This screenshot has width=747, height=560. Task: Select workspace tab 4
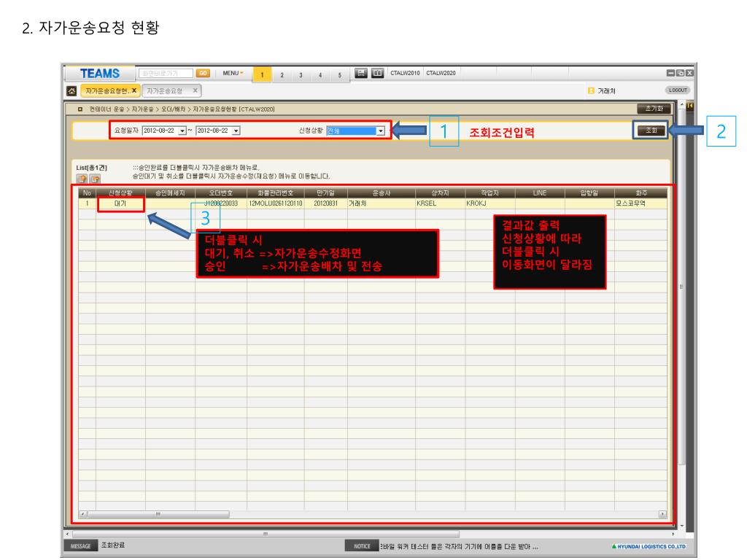coord(320,75)
